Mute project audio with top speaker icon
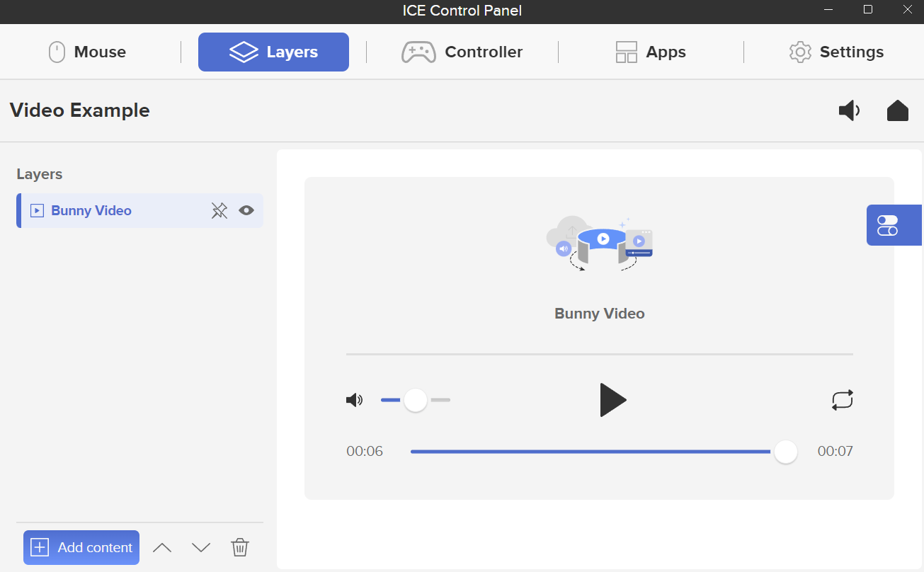Screen dimensions: 924x572 pyautogui.click(x=849, y=110)
